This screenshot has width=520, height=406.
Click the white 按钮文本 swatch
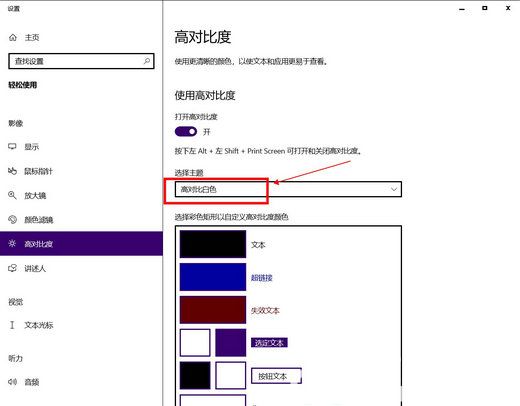click(231, 375)
